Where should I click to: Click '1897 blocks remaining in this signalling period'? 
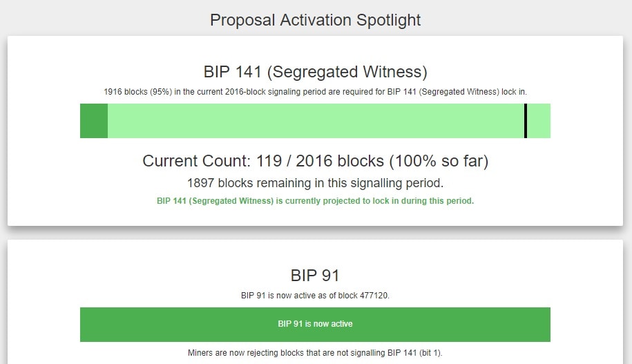(315, 183)
